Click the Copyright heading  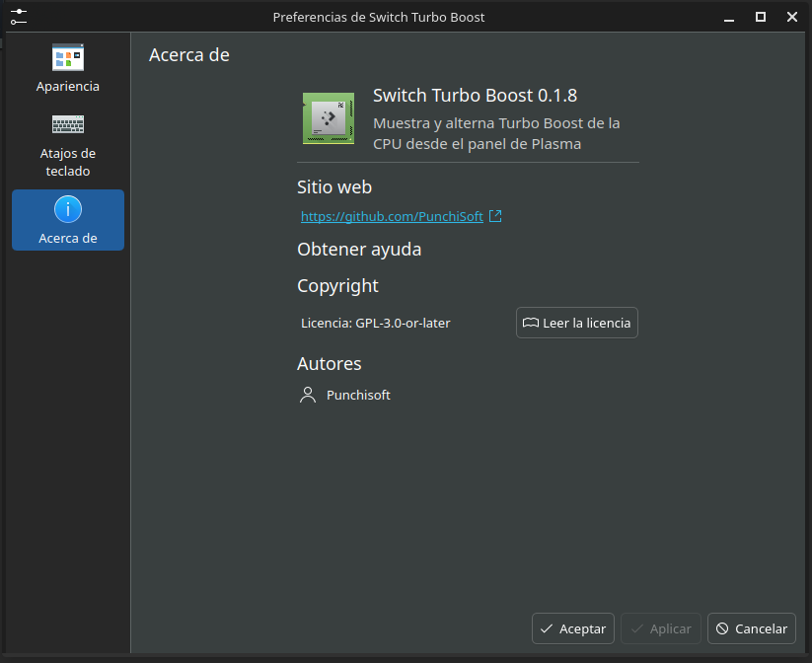tap(337, 286)
